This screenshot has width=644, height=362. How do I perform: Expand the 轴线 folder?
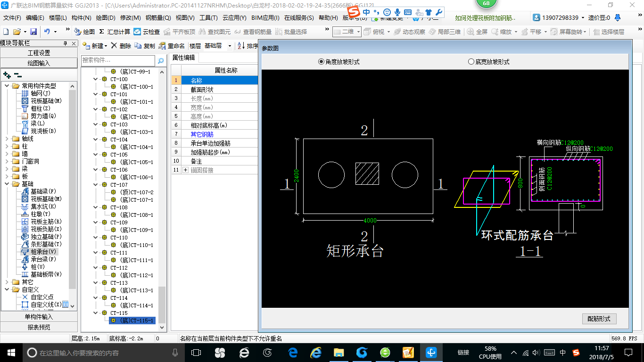pyautogui.click(x=7, y=139)
